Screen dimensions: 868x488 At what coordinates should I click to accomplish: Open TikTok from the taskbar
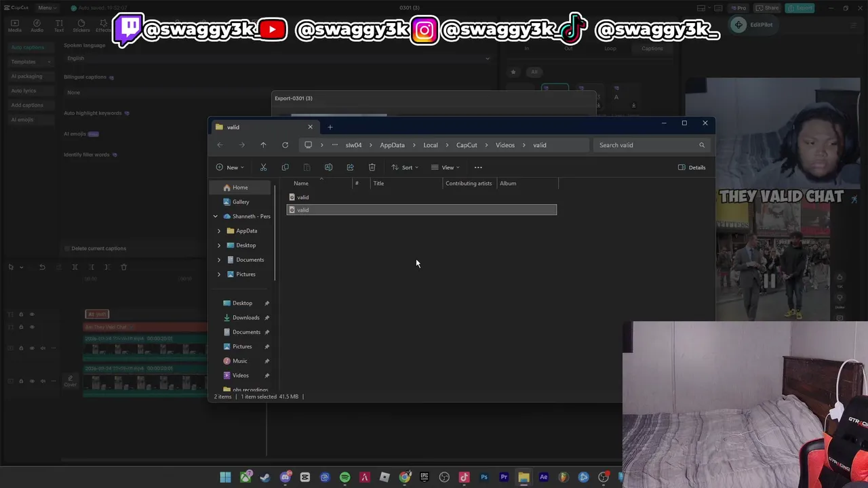[x=464, y=477]
